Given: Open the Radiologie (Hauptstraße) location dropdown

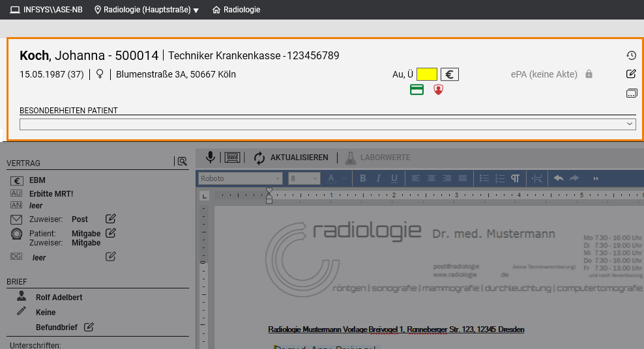Looking at the screenshot, I should tap(147, 10).
